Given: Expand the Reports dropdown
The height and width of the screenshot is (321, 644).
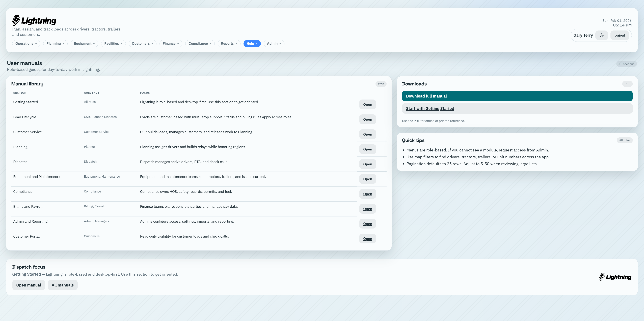Looking at the screenshot, I should click(229, 43).
